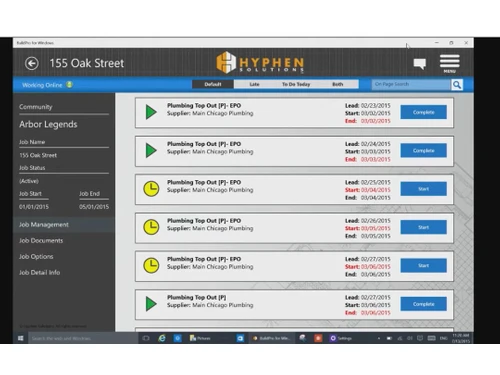Click 155 Oak Street under Job Name
Image resolution: width=500 pixels, height=375 pixels.
pos(38,155)
